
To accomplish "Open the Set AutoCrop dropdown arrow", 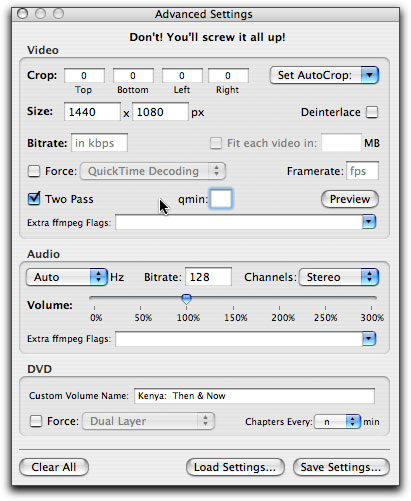I will click(369, 75).
